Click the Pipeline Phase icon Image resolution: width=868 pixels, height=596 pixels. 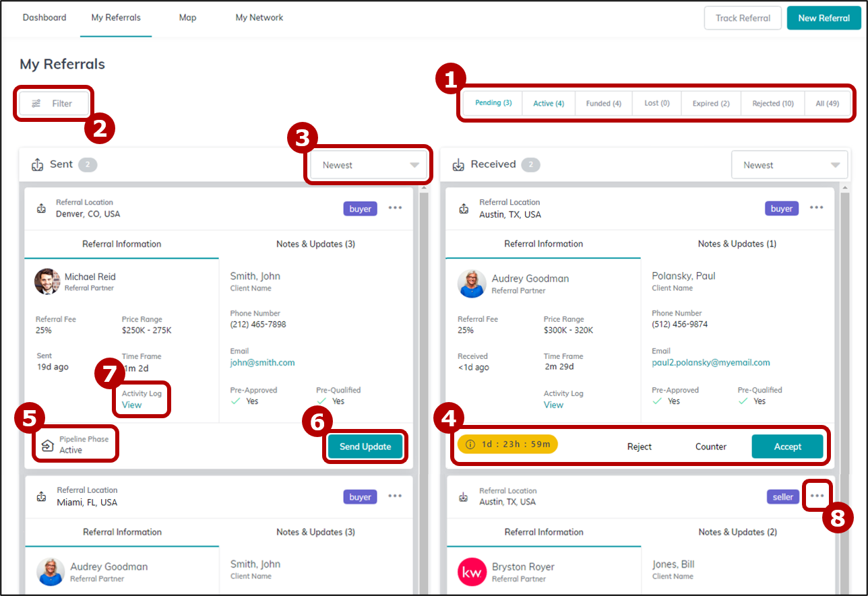47,445
